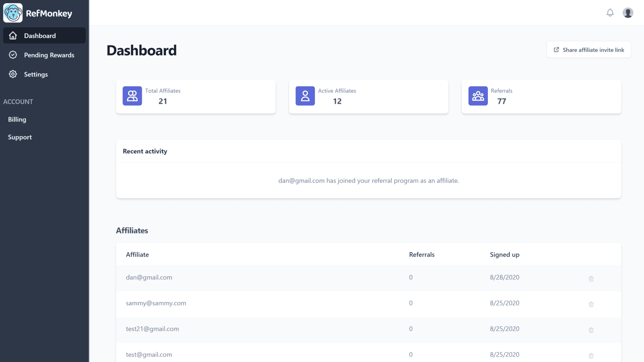Click Share affiliate invite link
The width and height of the screenshot is (644, 362).
point(588,49)
